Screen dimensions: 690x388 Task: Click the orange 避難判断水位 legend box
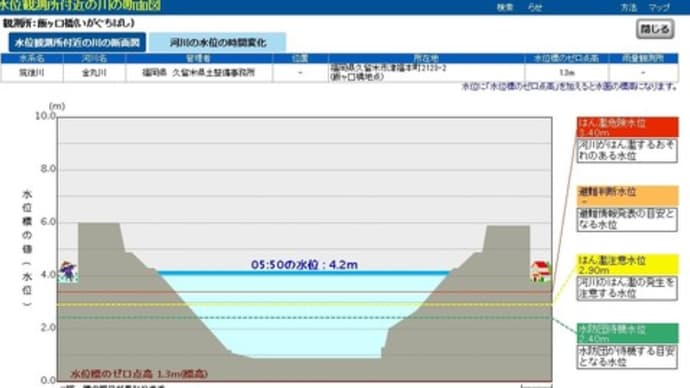point(627,196)
